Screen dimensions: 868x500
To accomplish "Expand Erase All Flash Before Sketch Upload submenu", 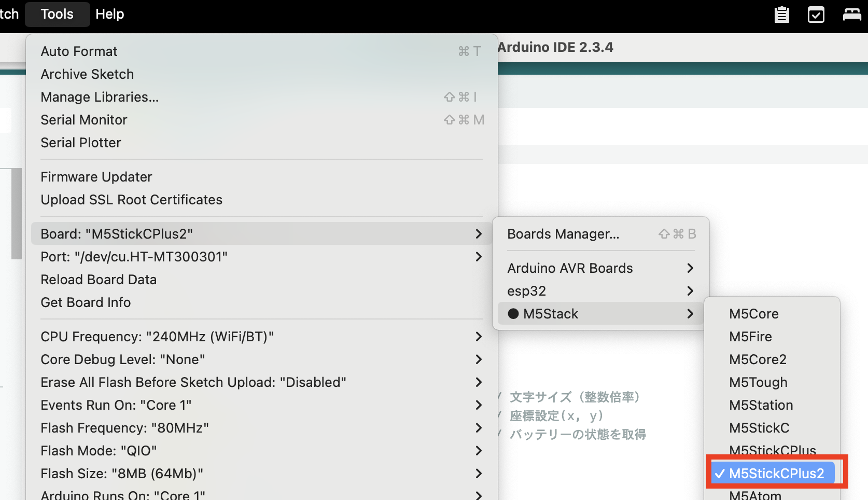I will pos(262,382).
